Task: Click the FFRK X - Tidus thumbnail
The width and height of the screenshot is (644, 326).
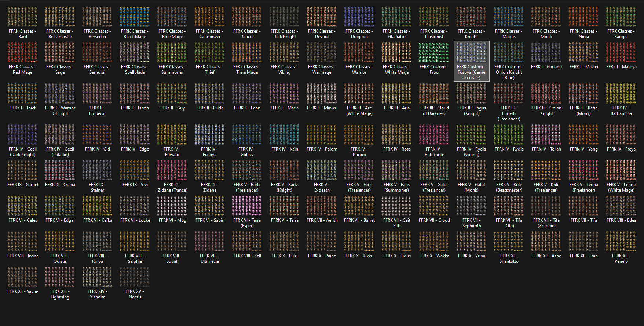Action: (397, 242)
